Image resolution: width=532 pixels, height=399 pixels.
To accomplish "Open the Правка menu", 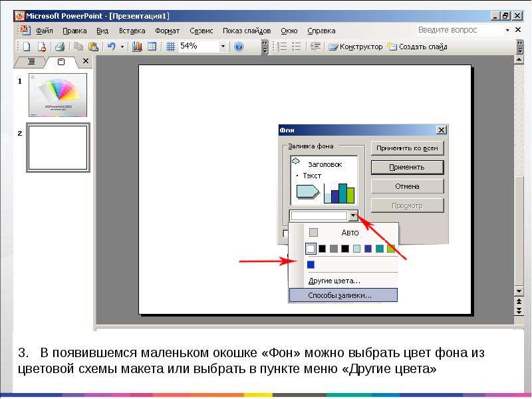I will [x=74, y=31].
